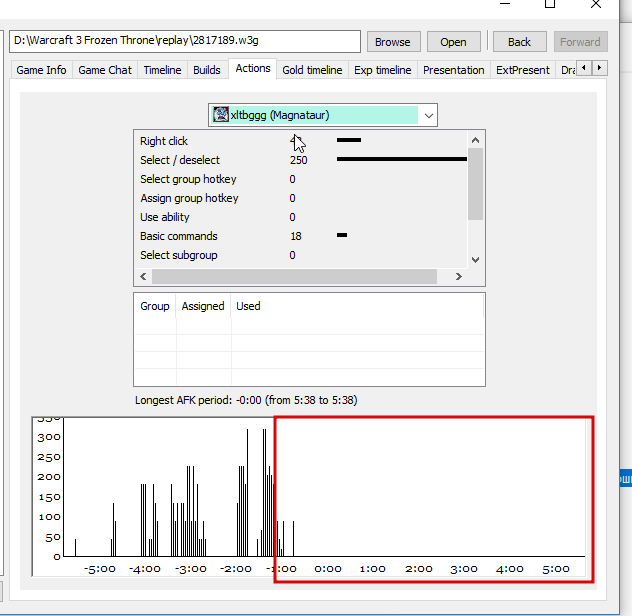Select the Right click row
632x616 pixels.
click(x=301, y=141)
